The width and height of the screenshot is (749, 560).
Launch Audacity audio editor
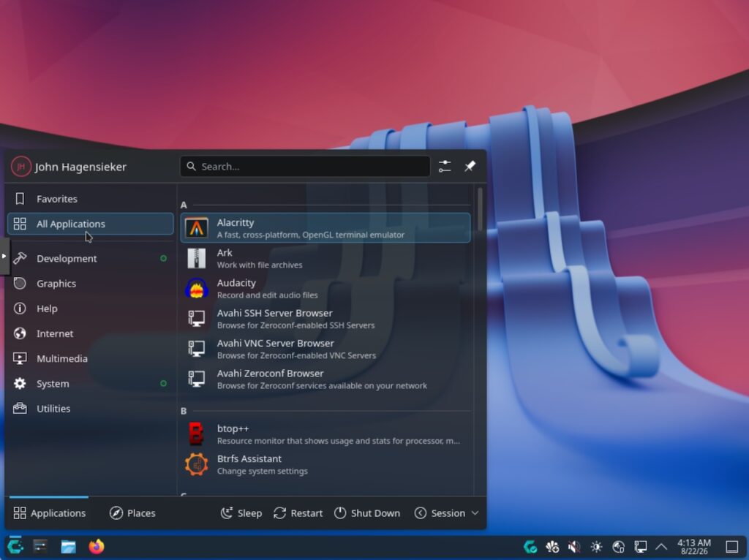pyautogui.click(x=325, y=288)
